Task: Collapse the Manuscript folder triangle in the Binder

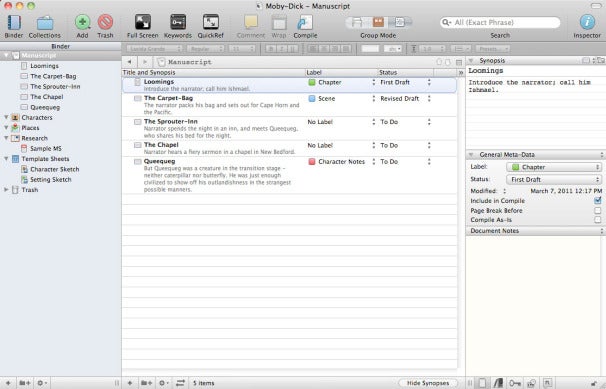Action: [x=6, y=56]
